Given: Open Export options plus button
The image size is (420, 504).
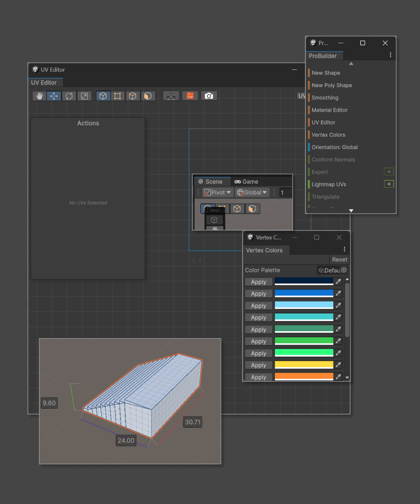Looking at the screenshot, I should click(x=389, y=172).
